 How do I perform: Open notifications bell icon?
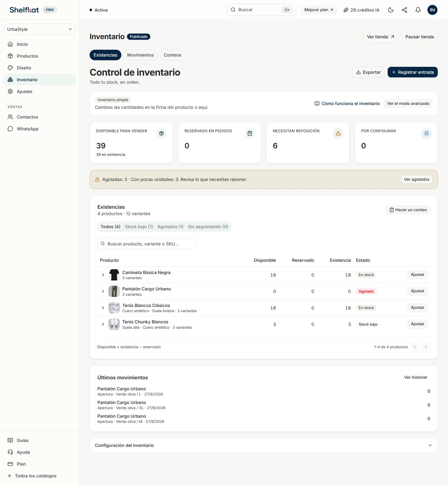(x=418, y=10)
